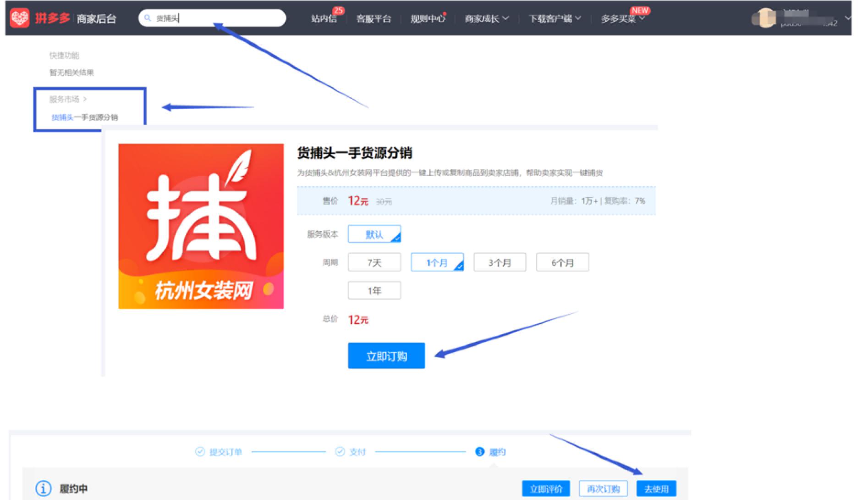Click the 去使用 button
Screen dimensions: 868x500
656,489
